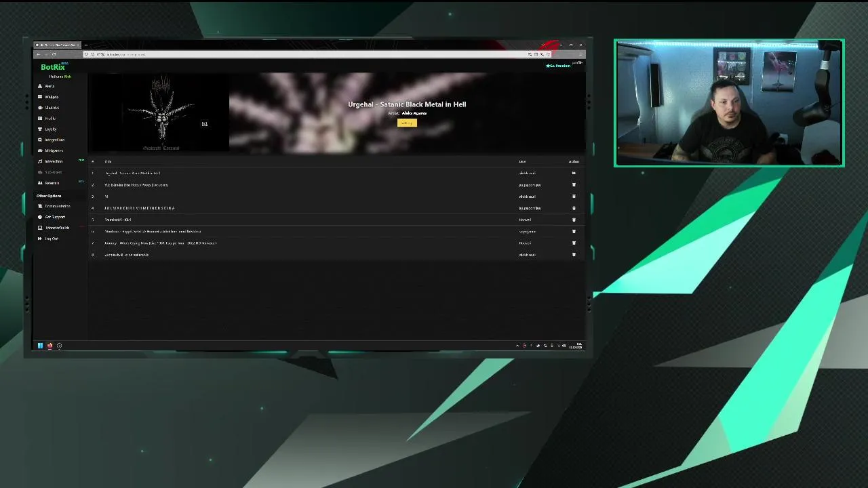This screenshot has width=868, height=488.
Task: Click the Documentation icon in Other Options
Action: coord(40,206)
